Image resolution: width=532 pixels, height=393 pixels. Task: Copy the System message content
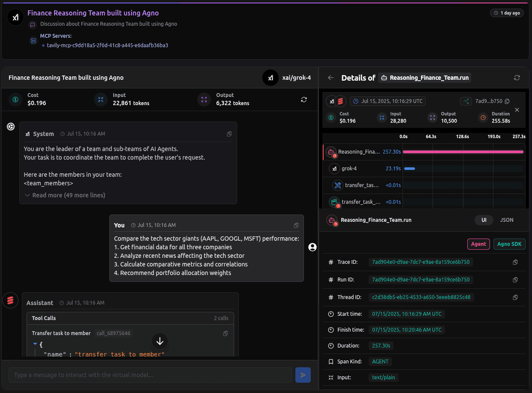tap(229, 134)
